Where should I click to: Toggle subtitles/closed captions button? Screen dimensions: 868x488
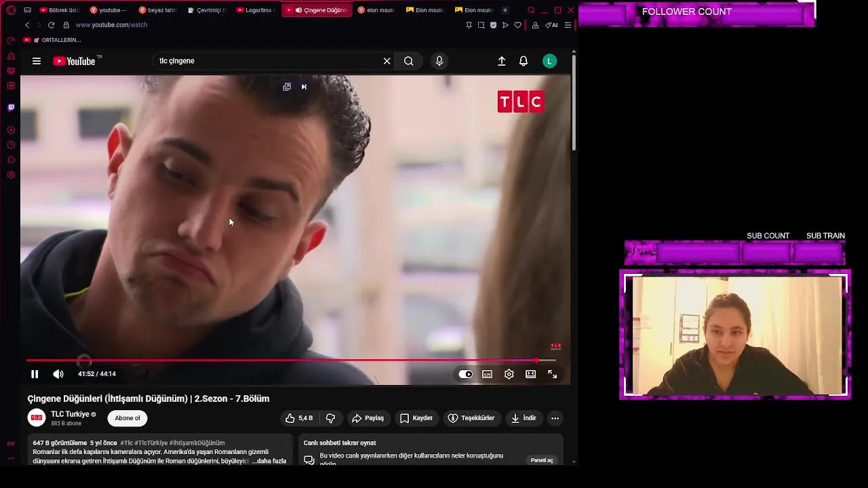point(488,374)
